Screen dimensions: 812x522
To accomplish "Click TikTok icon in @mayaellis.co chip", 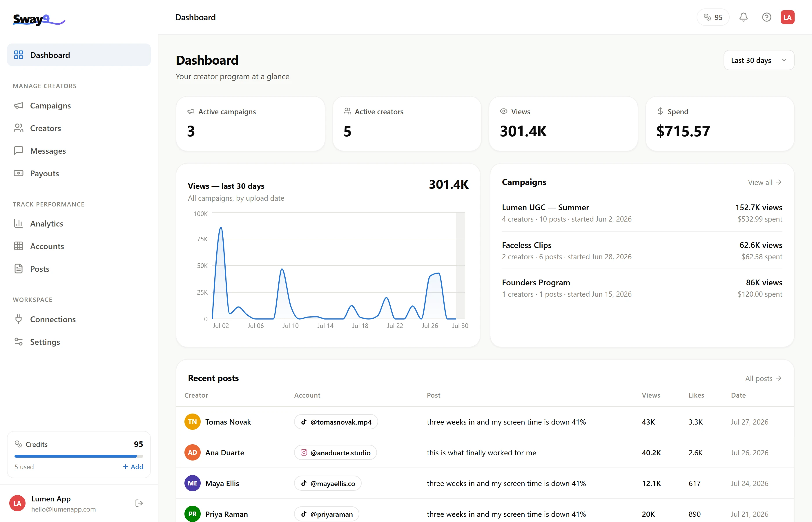I will pyautogui.click(x=304, y=483).
